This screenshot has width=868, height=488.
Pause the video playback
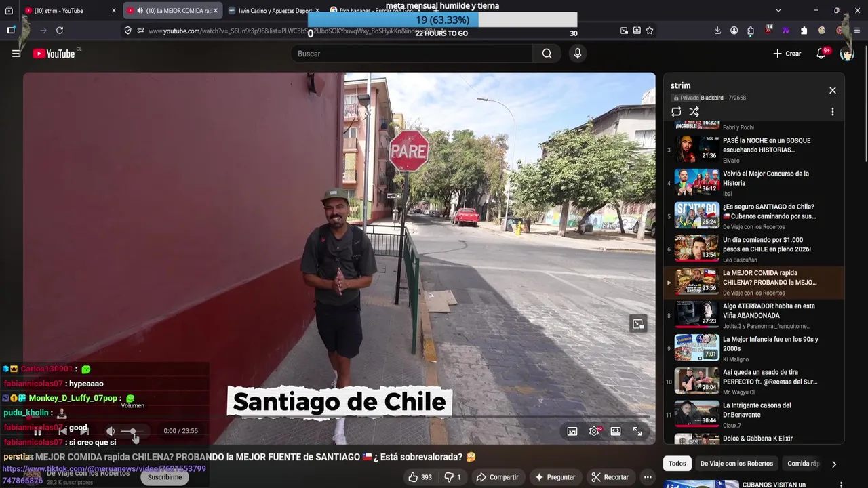click(37, 431)
